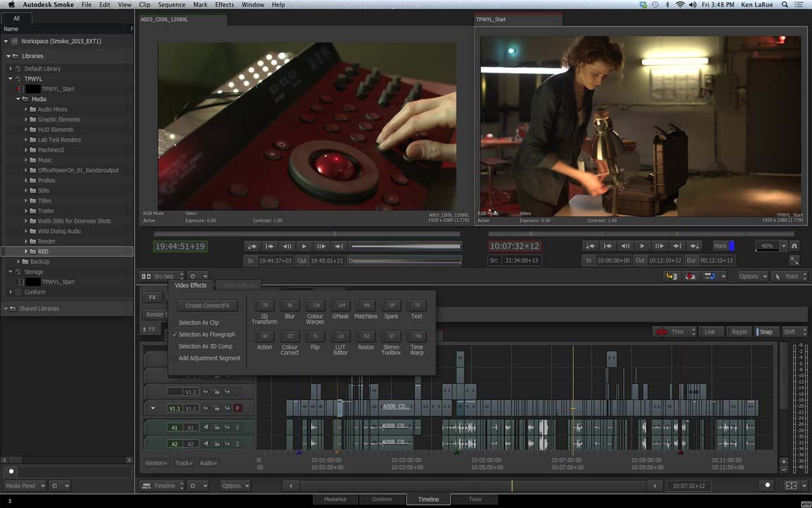Hide track V1.2 with eye icon
Image resolution: width=812 pixels, height=508 pixels.
206,392
